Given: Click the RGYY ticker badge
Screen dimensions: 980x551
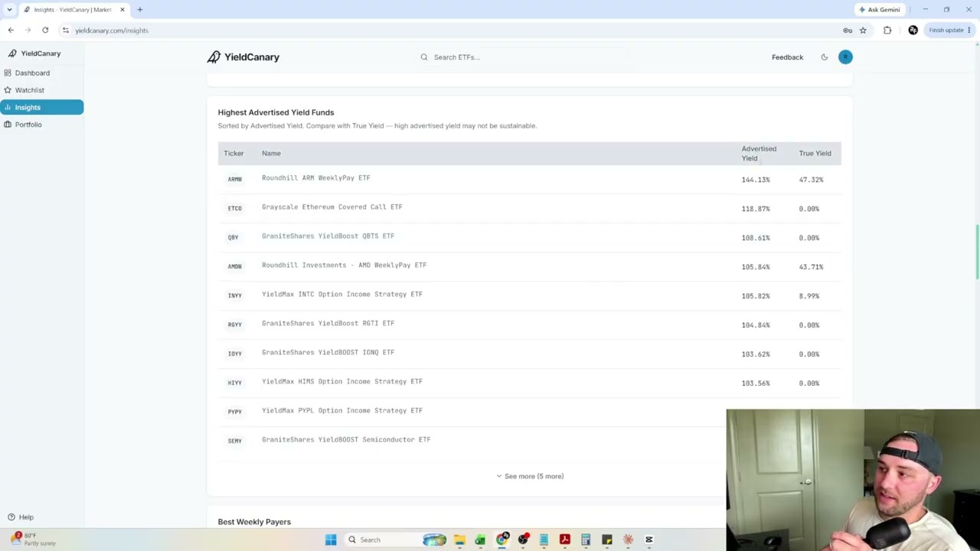Looking at the screenshot, I should (234, 324).
